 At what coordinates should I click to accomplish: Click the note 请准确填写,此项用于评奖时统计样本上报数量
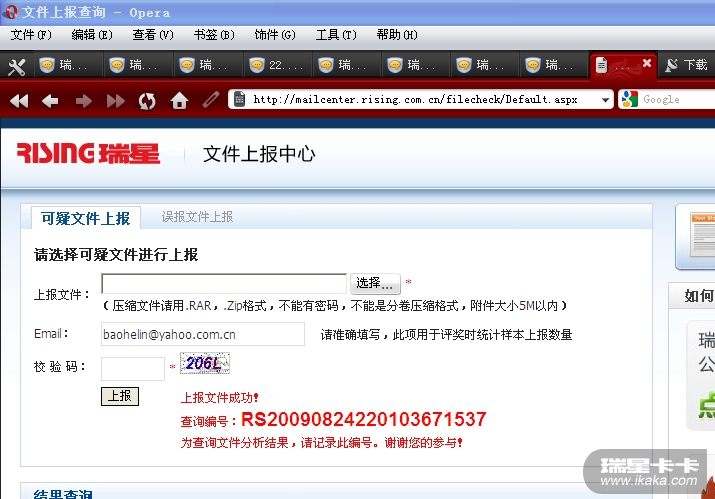446,334
